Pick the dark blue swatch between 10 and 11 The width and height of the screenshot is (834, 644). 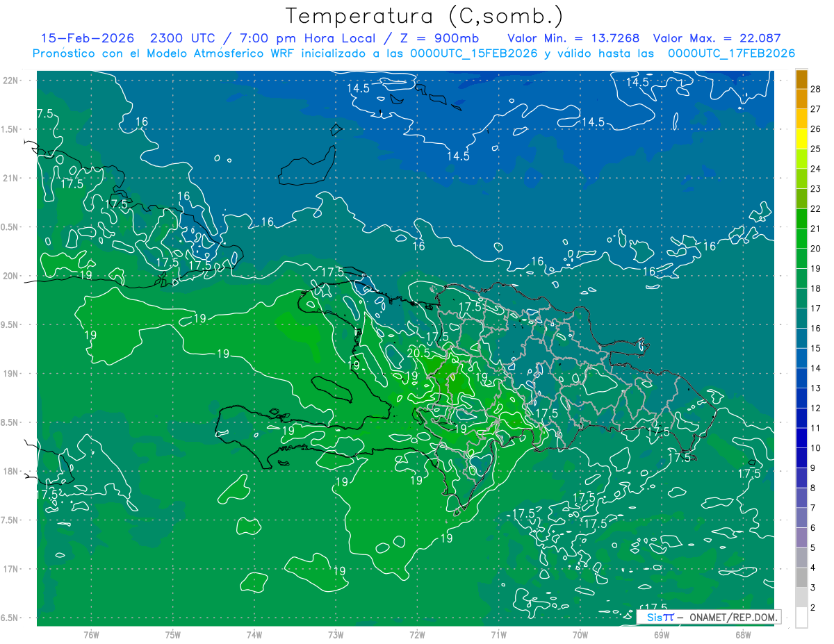pyautogui.click(x=801, y=438)
